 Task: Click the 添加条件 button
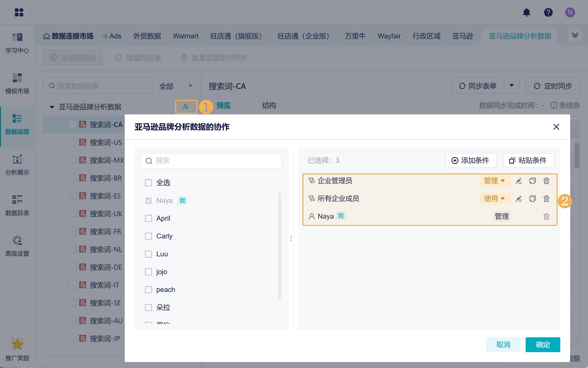coord(471,160)
